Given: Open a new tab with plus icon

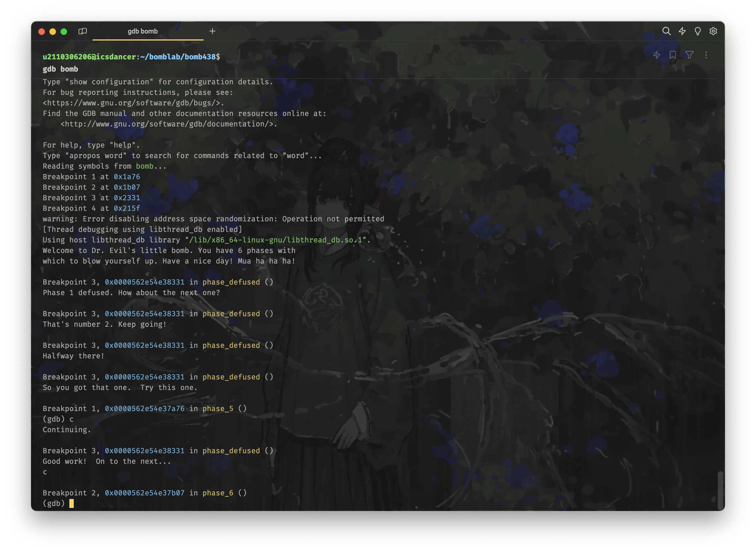Looking at the screenshot, I should coord(212,31).
